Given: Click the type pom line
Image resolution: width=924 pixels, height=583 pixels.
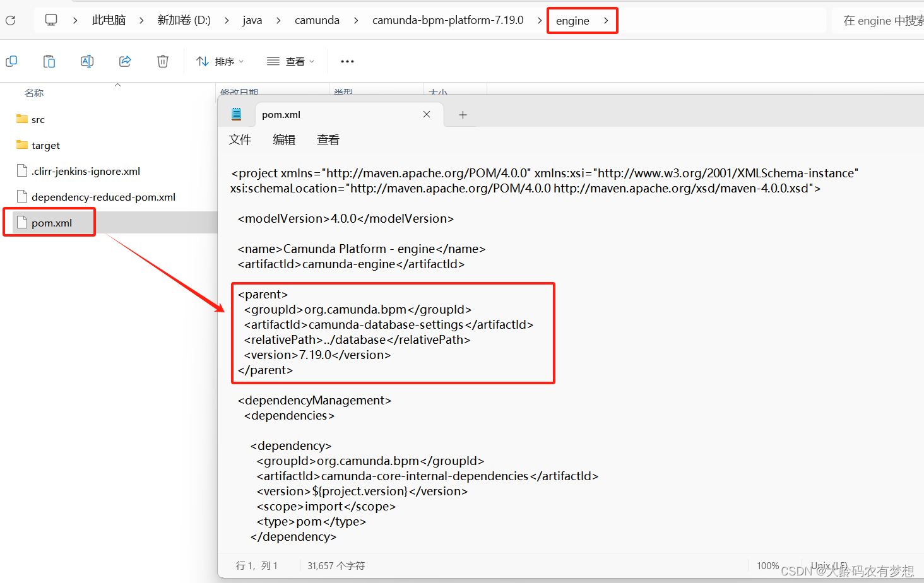Looking at the screenshot, I should coord(311,521).
